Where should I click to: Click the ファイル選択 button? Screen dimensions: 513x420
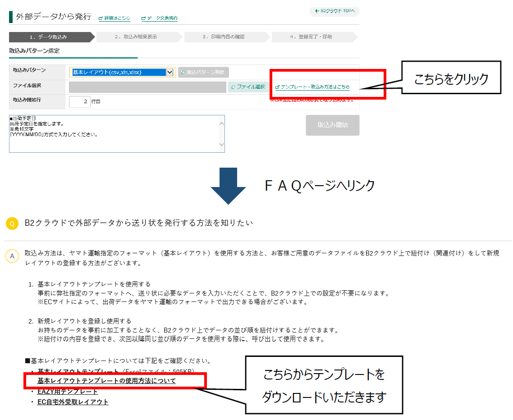[248, 87]
